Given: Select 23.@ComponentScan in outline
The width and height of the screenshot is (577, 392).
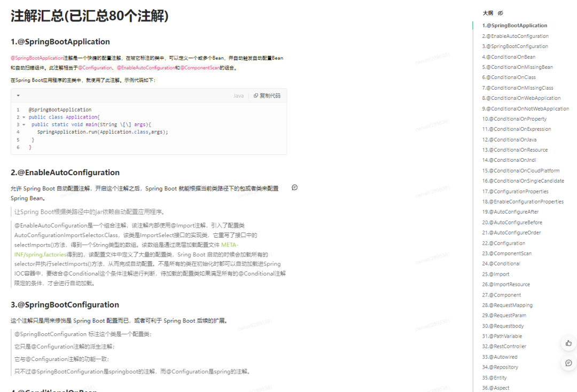Looking at the screenshot, I should [x=506, y=253].
